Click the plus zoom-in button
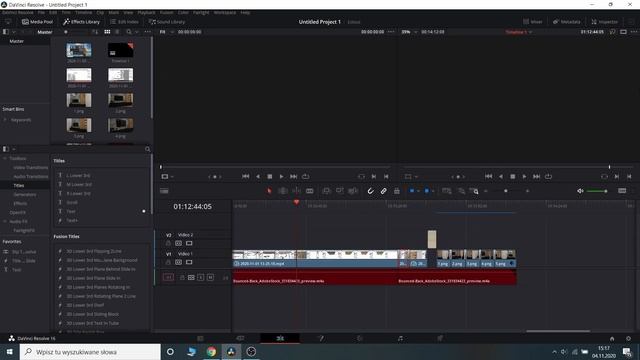The width and height of the screenshot is (640, 360). click(527, 191)
